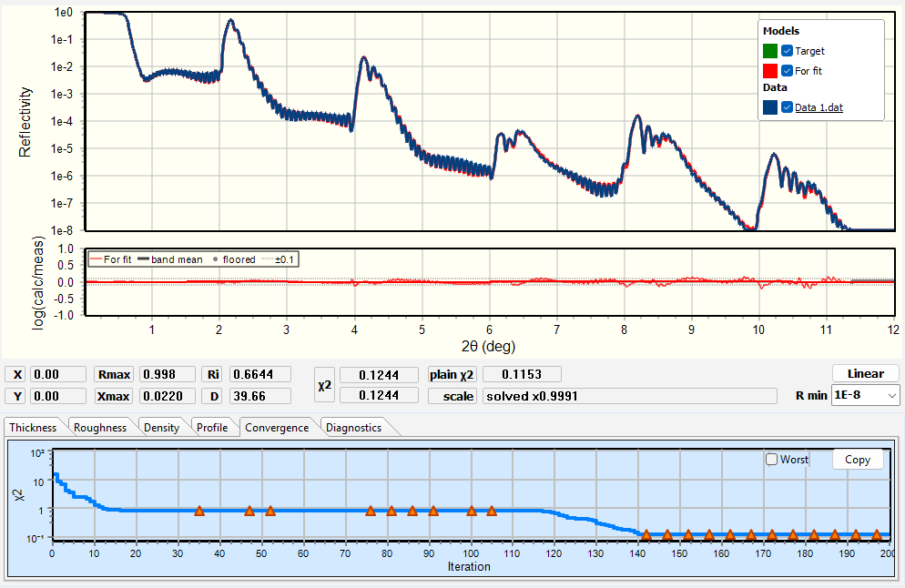Click the upper χ2 value 0.1244
This screenshot has height=588, width=905.
click(x=379, y=375)
